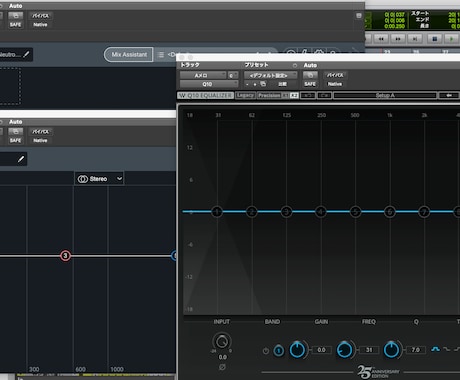Click the Q10 INPUT knob
The width and height of the screenshot is (460, 380).
click(222, 342)
